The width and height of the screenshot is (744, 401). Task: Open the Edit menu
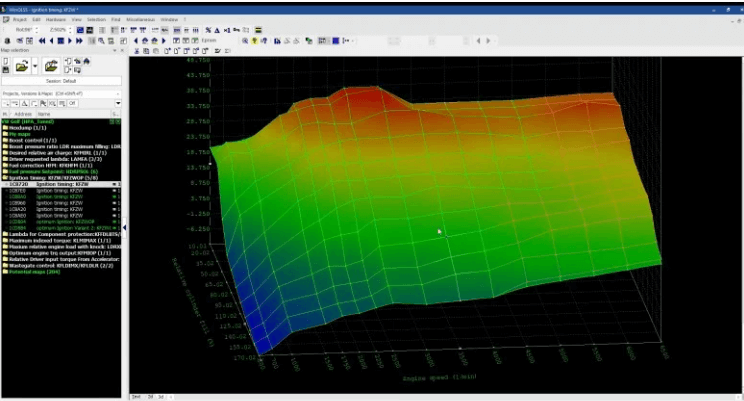(x=36, y=19)
